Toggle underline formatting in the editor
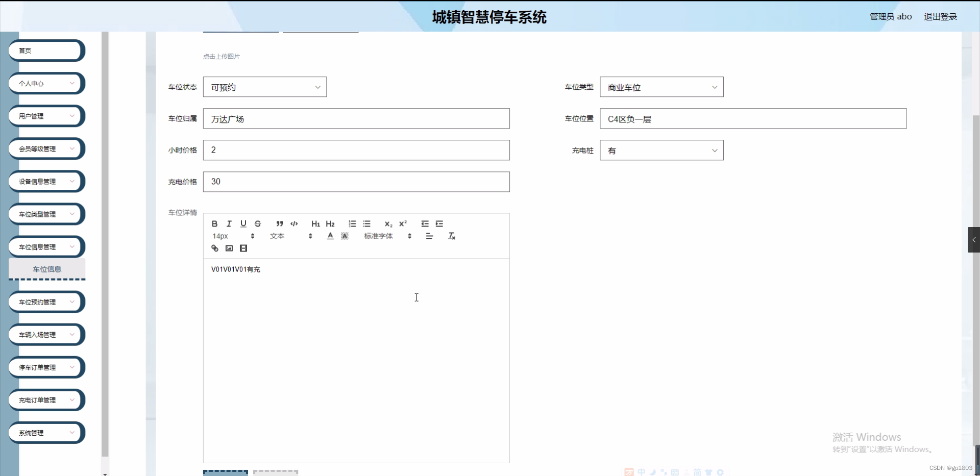This screenshot has width=980, height=476. [243, 223]
